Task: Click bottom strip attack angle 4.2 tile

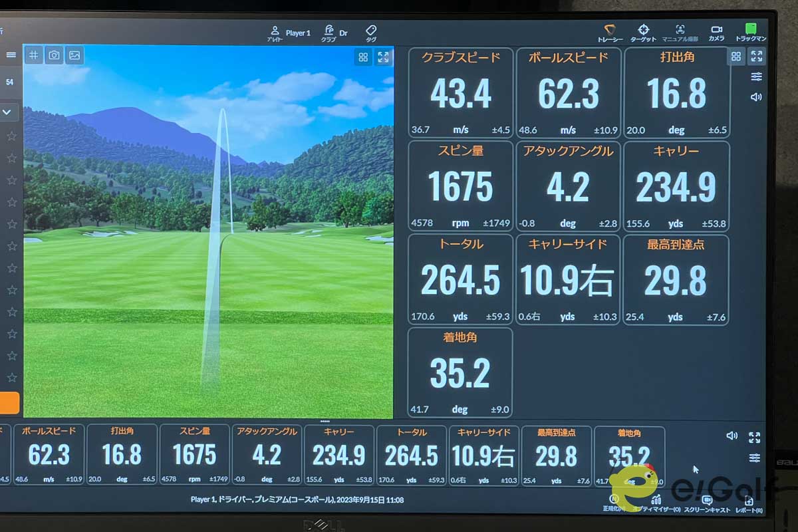Action: pyautogui.click(x=267, y=455)
